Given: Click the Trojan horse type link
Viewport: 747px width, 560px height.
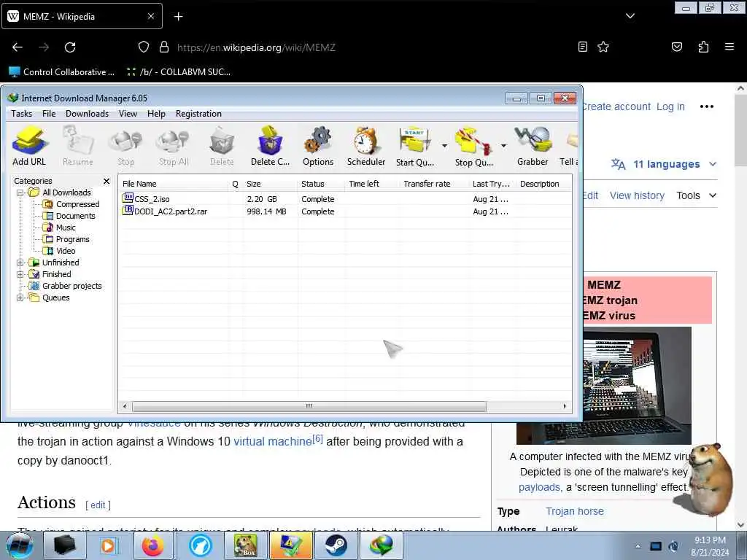Looking at the screenshot, I should pos(575,511).
